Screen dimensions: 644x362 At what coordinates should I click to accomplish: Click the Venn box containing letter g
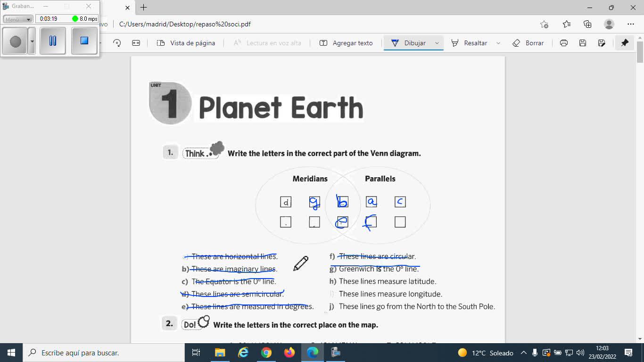click(x=314, y=202)
